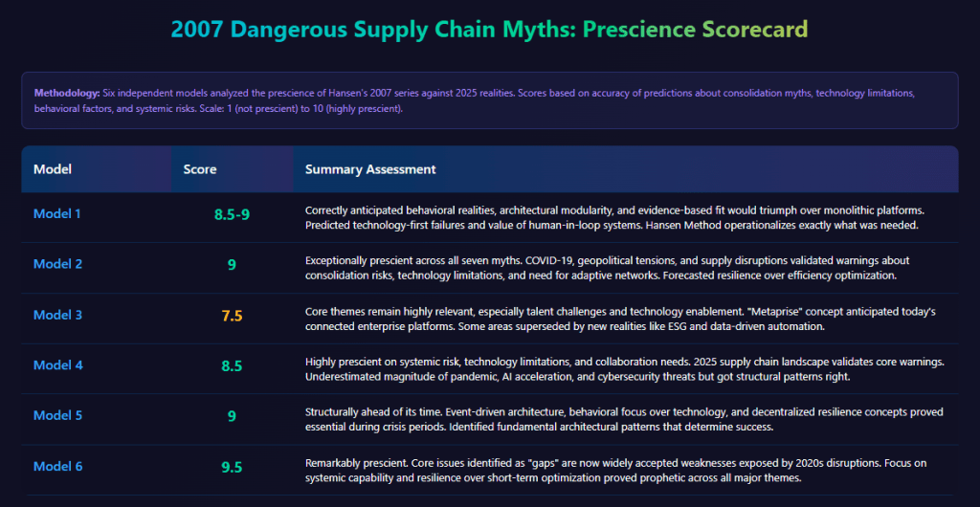
Task: Click Model 5's summary on event-driven architecture
Action: click(x=622, y=419)
